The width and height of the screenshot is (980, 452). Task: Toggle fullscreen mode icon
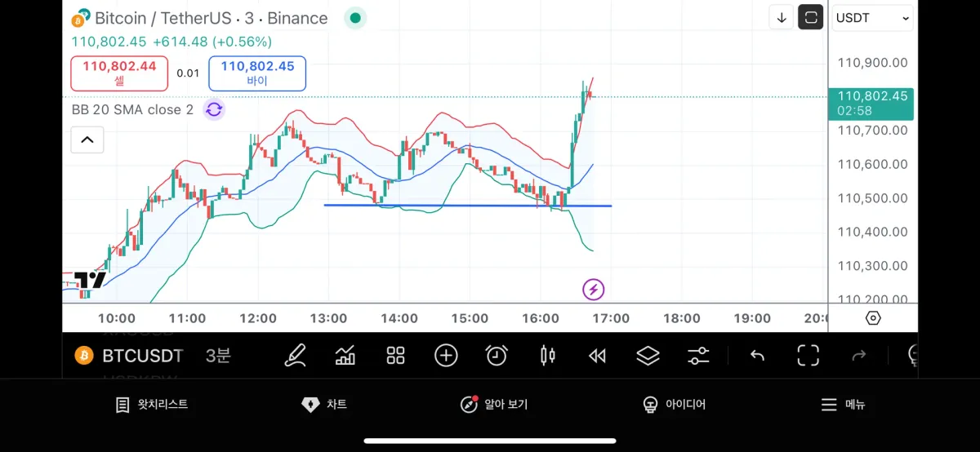pos(808,355)
